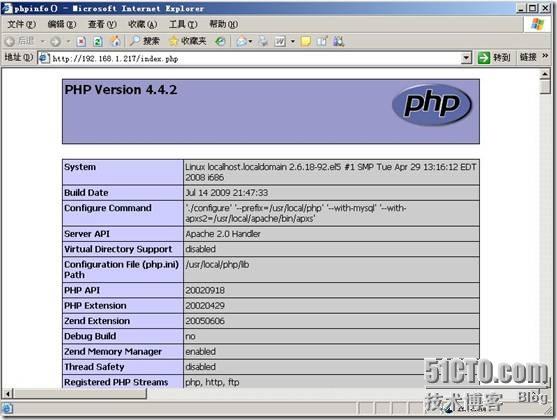Open the Edit dropdown arrow

coord(293,42)
